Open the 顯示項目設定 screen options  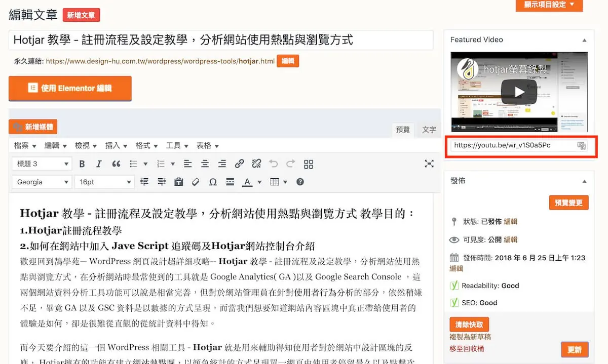coord(549,5)
